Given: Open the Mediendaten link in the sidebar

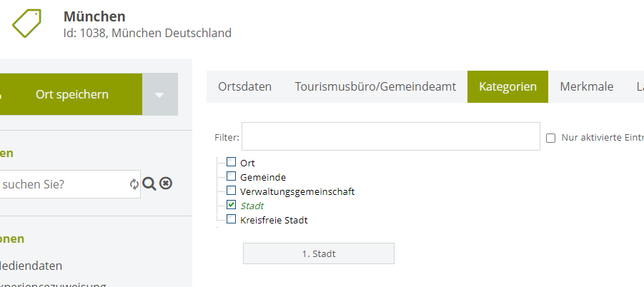Looking at the screenshot, I should pos(31,266).
